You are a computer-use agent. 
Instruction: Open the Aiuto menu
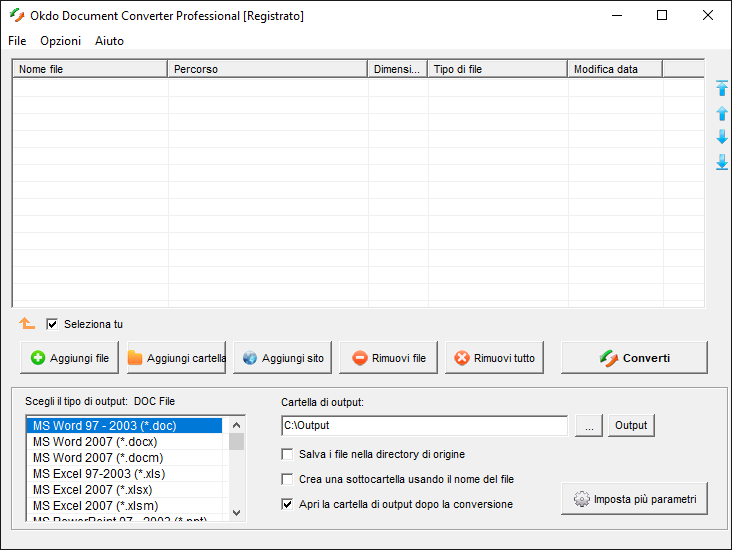(109, 41)
